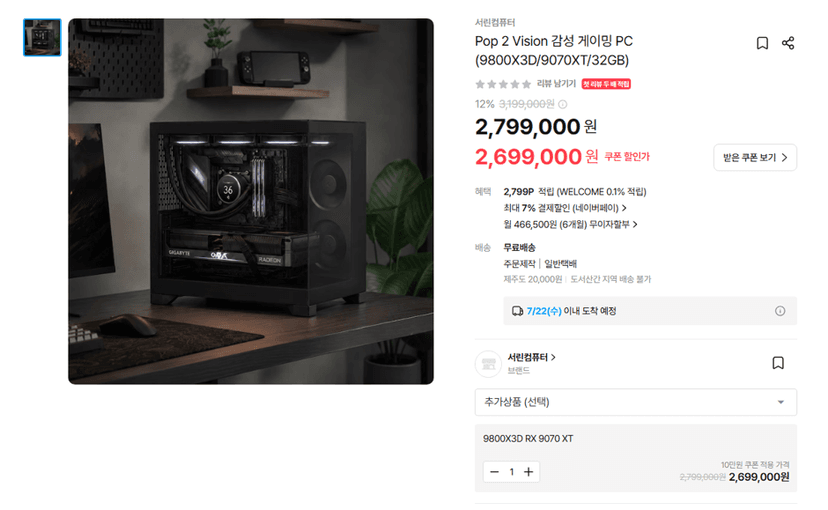Open 받은 쿠폰 보기 coupon button
The height and width of the screenshot is (510, 828).
755,157
